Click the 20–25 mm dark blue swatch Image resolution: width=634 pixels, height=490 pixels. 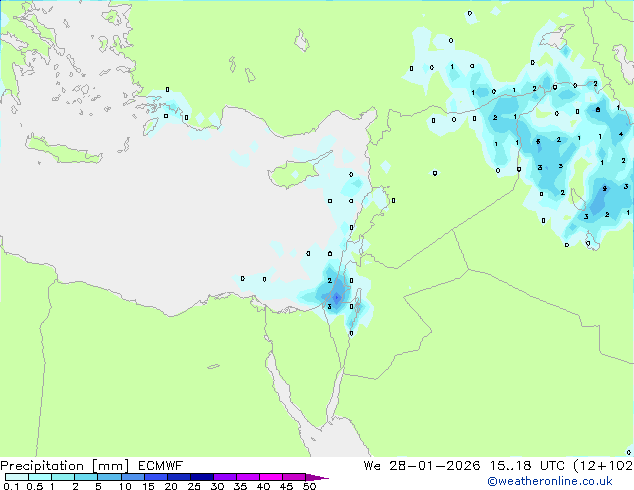[x=179, y=477]
